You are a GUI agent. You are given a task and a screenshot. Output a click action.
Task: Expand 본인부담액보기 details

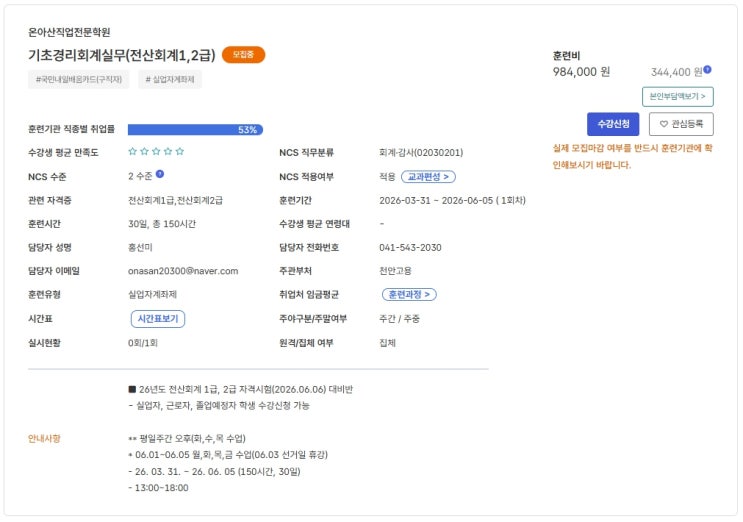pyautogui.click(x=677, y=97)
